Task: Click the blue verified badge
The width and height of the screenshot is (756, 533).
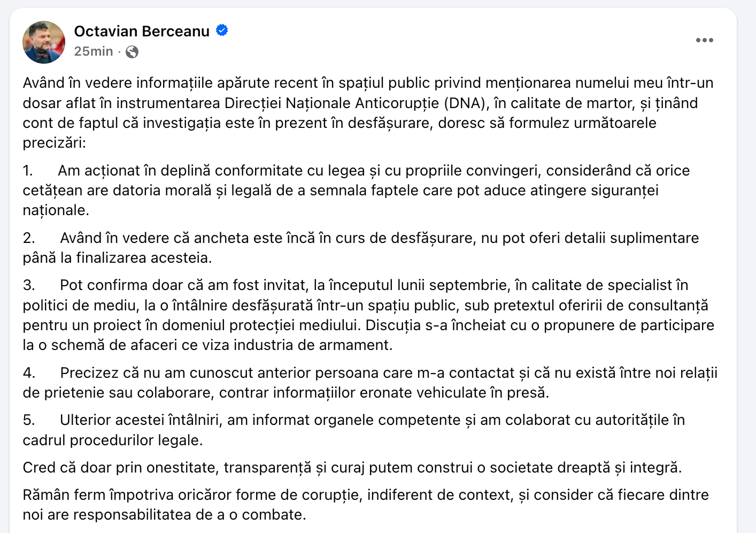Action: tap(222, 31)
